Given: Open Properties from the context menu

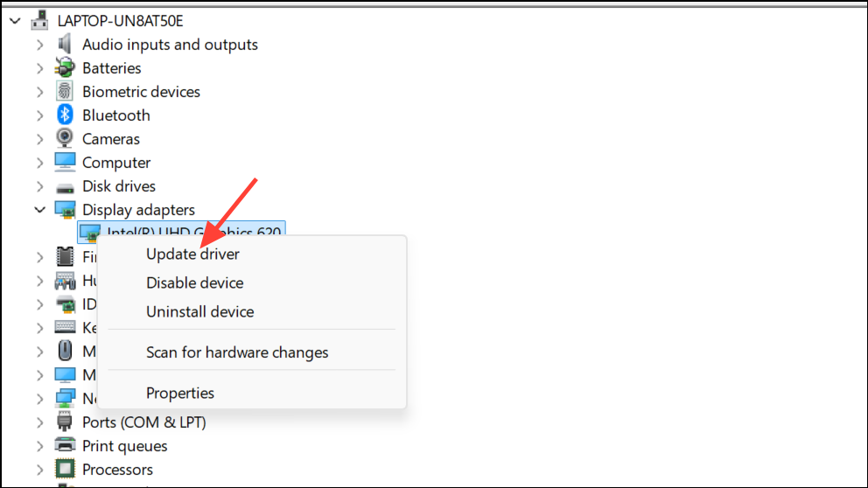Looking at the screenshot, I should click(x=180, y=394).
